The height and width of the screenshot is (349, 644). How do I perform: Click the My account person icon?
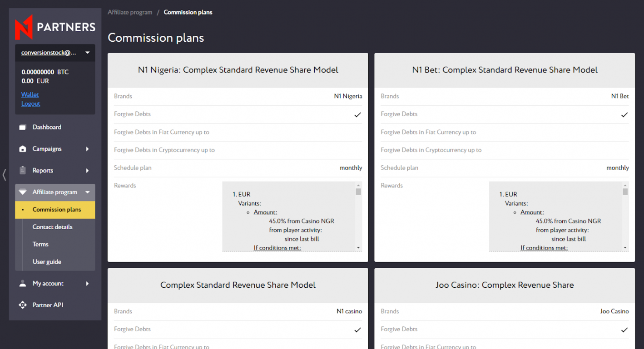pos(23,284)
